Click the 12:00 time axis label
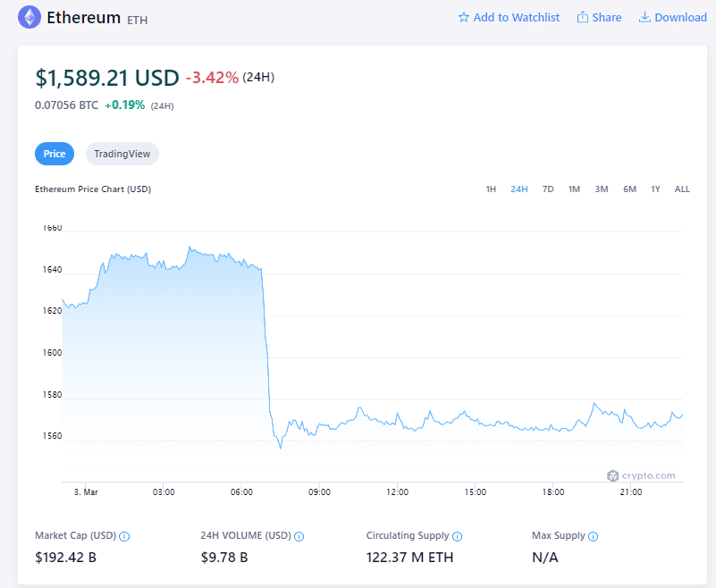The image size is (716, 588). 397,492
